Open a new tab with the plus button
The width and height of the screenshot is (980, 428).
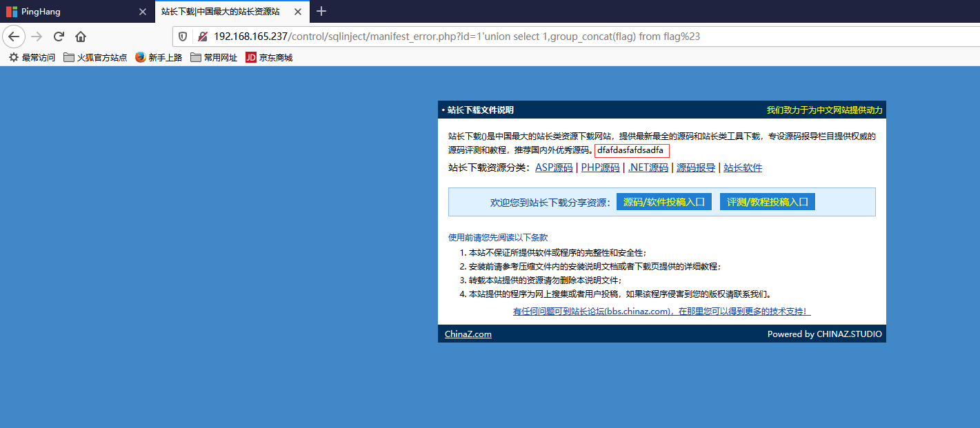pos(321,11)
